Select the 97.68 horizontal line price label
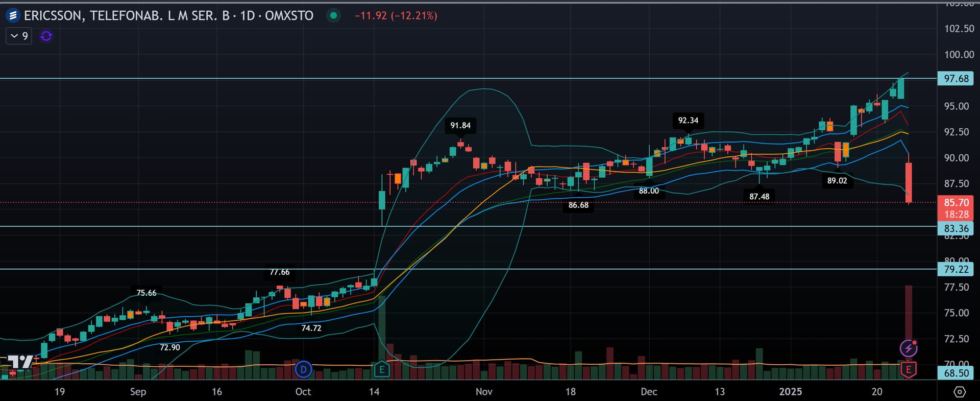 click(955, 79)
